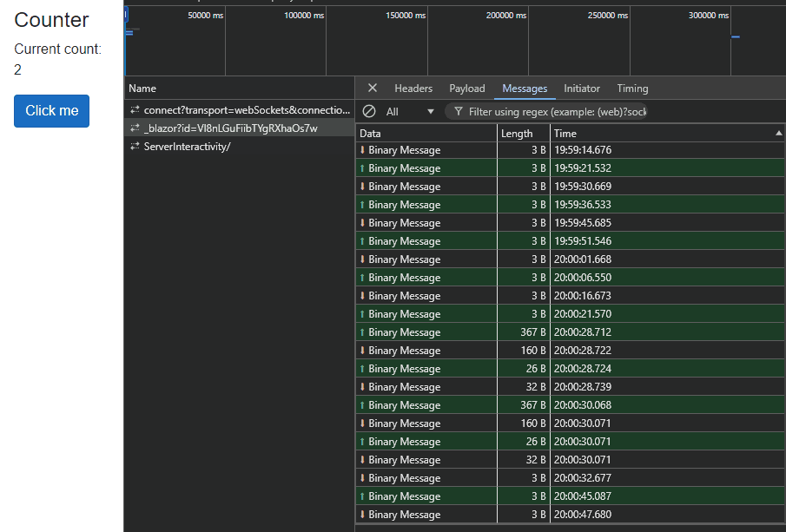The width and height of the screenshot is (786, 532).
Task: Open the Payload tab
Action: (467, 89)
